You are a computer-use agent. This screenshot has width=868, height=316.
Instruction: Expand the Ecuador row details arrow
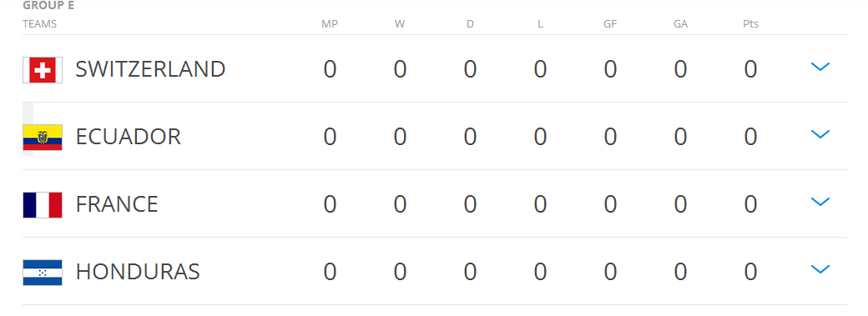pos(820,134)
